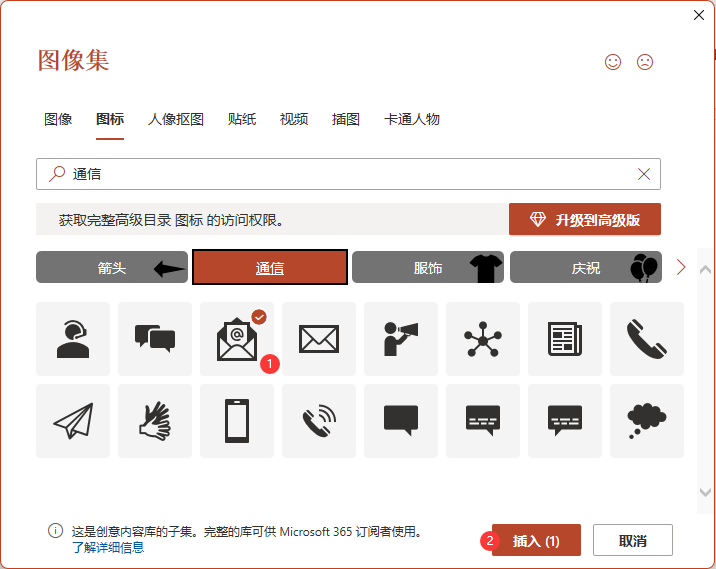716x569 pixels.
Task: Select the person with megaphone icon
Action: coord(401,339)
